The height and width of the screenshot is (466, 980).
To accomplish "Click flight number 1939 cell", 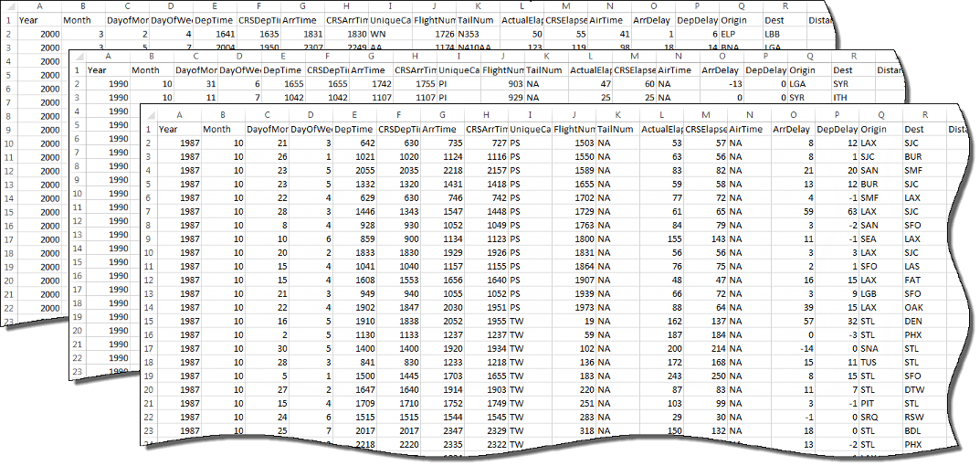I will point(574,293).
